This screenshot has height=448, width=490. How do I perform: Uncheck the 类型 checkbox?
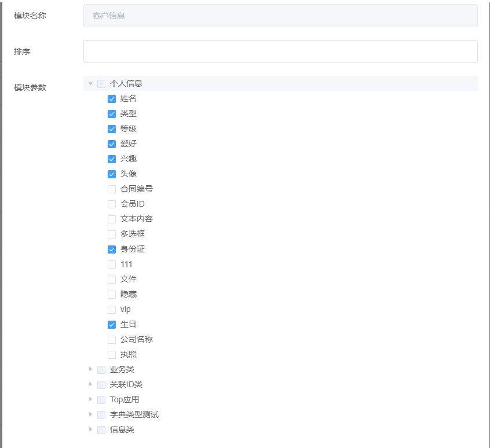(x=112, y=114)
